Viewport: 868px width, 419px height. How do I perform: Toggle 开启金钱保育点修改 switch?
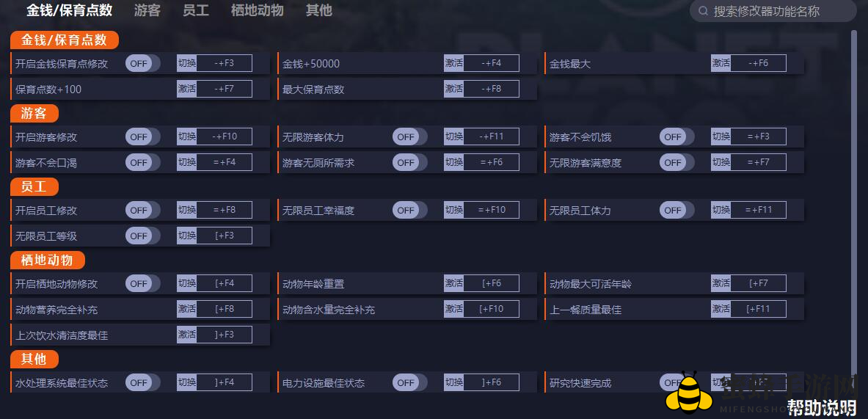tap(143, 64)
